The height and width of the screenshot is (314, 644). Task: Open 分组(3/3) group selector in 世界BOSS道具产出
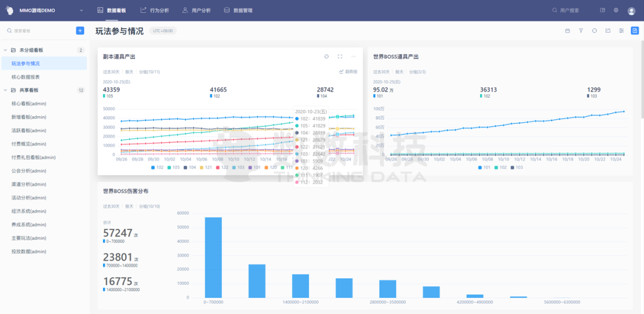click(418, 72)
